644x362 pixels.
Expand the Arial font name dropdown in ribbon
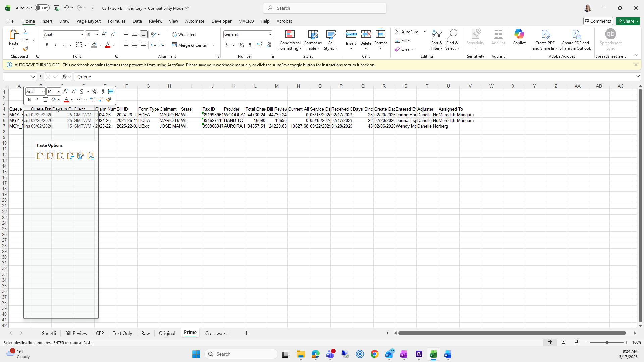coord(82,34)
